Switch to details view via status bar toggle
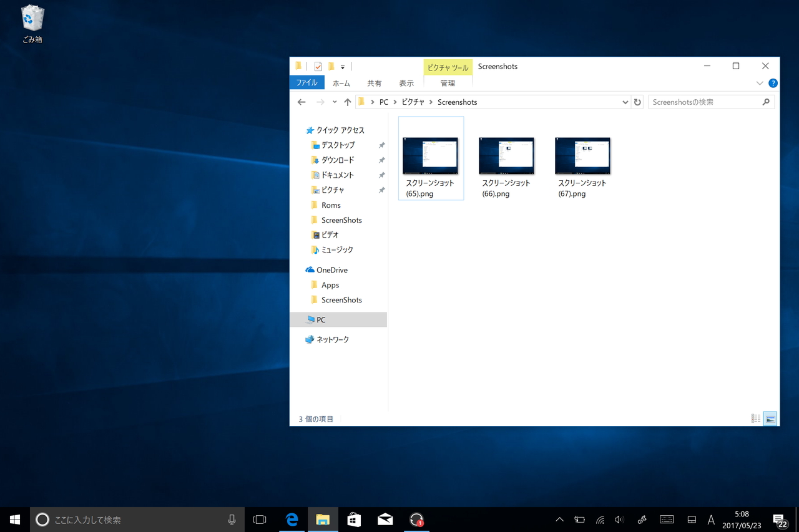Viewport: 799px width, 532px height. [x=755, y=418]
